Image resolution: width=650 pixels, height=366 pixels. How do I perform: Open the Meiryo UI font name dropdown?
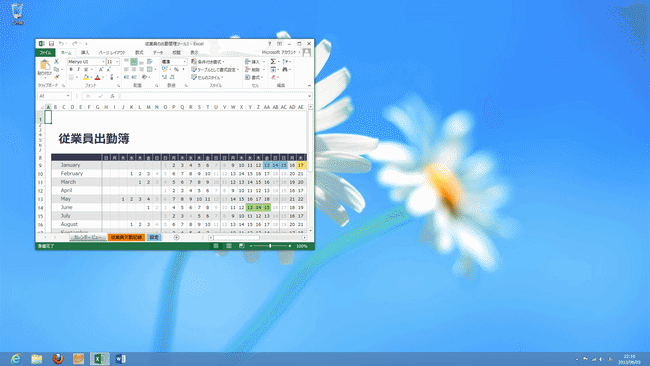86,62
